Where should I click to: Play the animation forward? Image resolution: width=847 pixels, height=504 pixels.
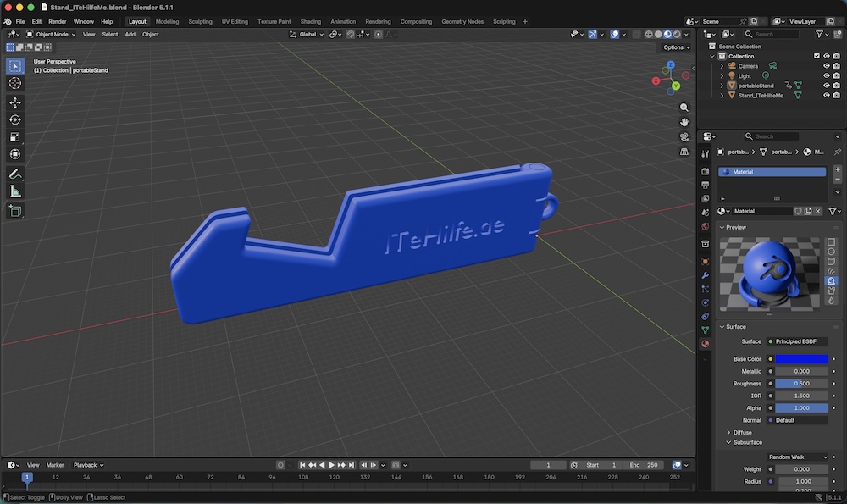[332, 465]
